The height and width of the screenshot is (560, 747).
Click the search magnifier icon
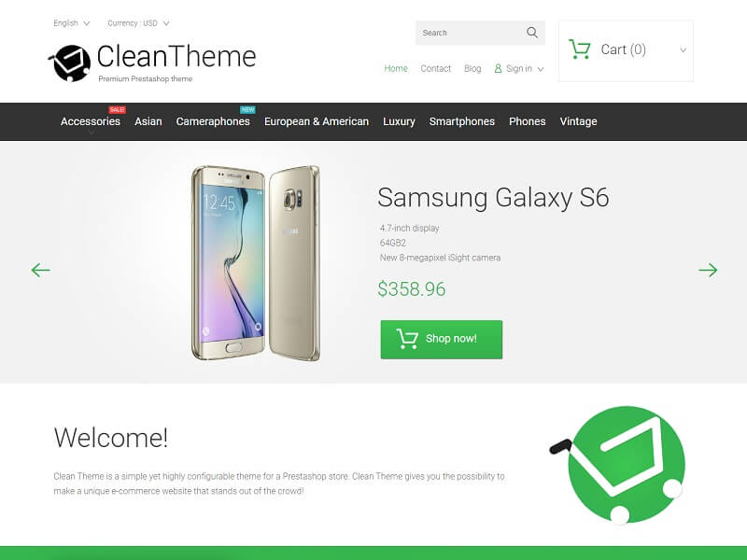click(532, 33)
